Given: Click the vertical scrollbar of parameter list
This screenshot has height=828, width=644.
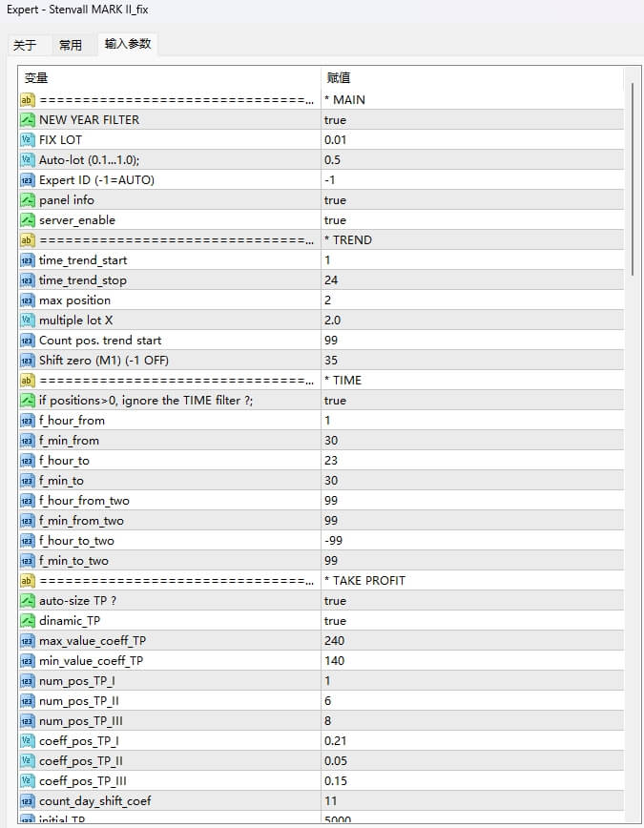Looking at the screenshot, I should click(633, 178).
